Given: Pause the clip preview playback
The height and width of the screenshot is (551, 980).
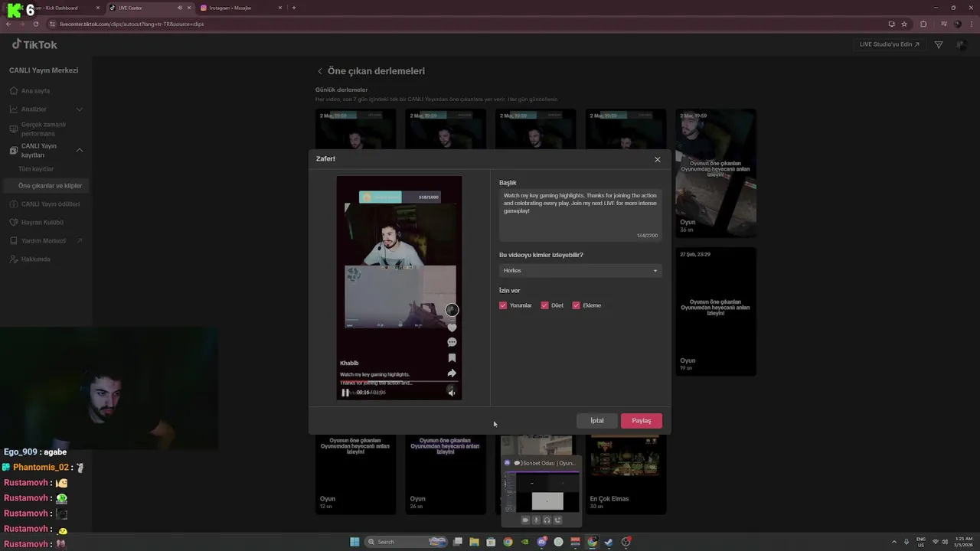Looking at the screenshot, I should point(345,393).
